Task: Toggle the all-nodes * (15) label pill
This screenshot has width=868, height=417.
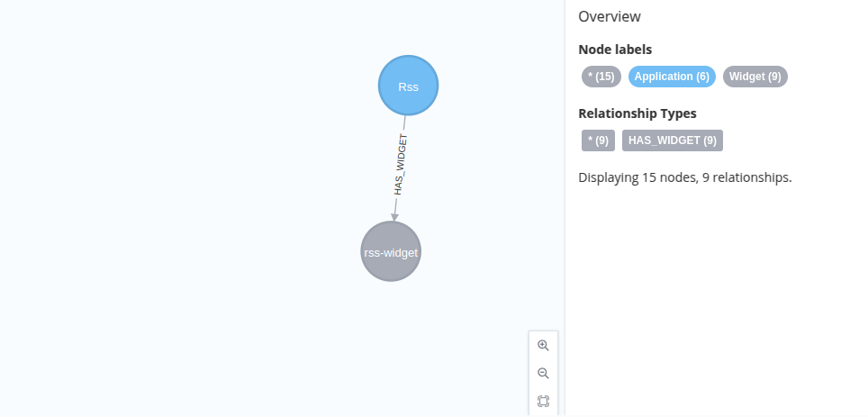Action: tap(601, 77)
